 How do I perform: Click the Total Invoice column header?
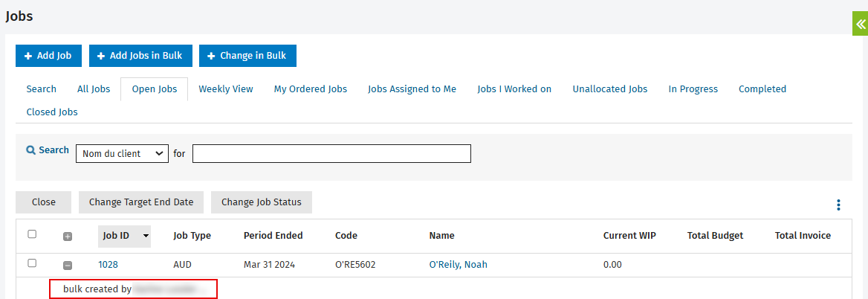(803, 236)
